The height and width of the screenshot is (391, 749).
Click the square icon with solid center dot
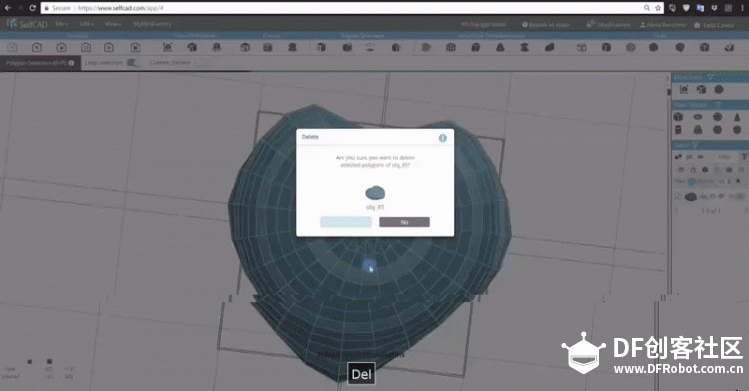pyautogui.click(x=135, y=47)
